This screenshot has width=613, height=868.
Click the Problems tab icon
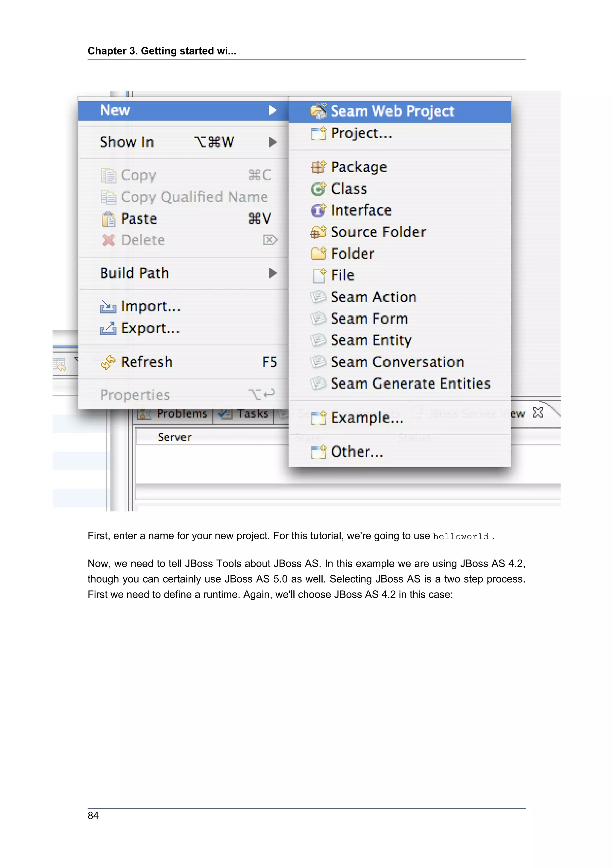[144, 414]
